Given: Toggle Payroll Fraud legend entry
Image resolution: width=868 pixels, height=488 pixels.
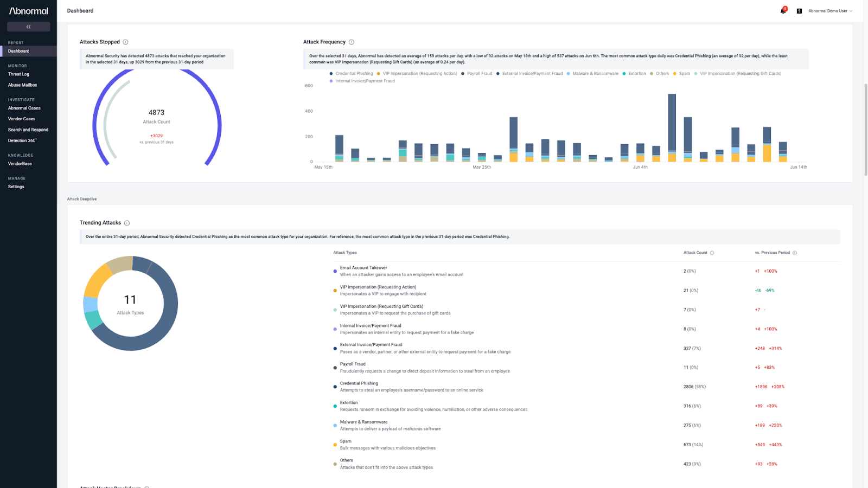Looking at the screenshot, I should 477,74.
